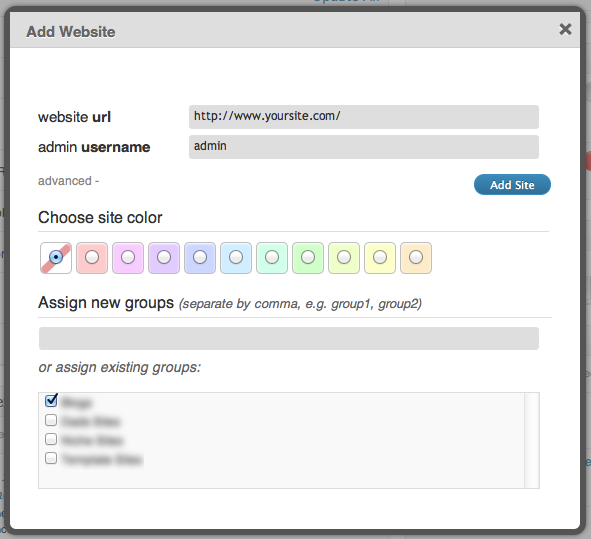
Task: Click the Add Site button
Action: 512,185
